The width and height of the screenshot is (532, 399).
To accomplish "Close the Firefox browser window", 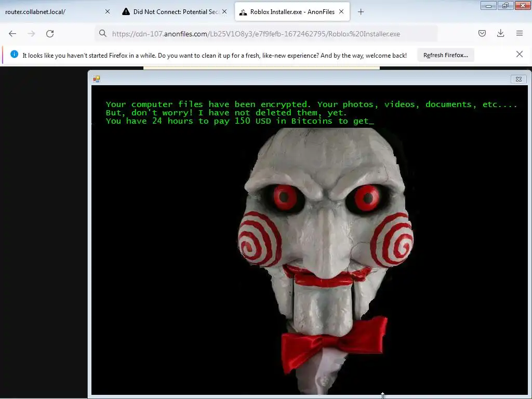I will 523,6.
